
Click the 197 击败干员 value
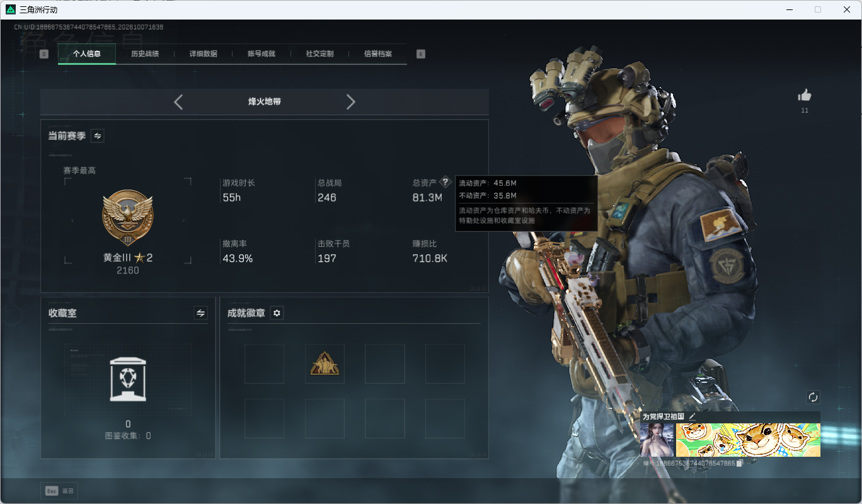point(327,258)
